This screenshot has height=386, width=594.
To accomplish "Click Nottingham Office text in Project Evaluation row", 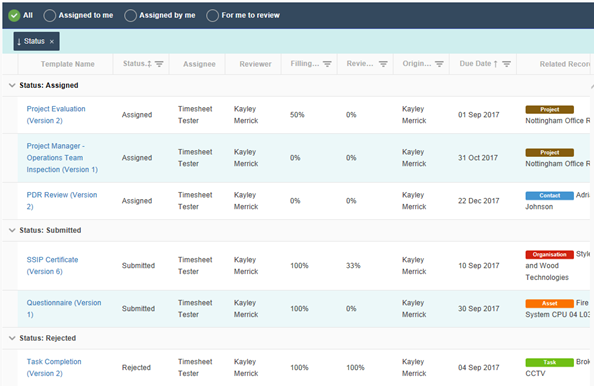I will coord(558,121).
